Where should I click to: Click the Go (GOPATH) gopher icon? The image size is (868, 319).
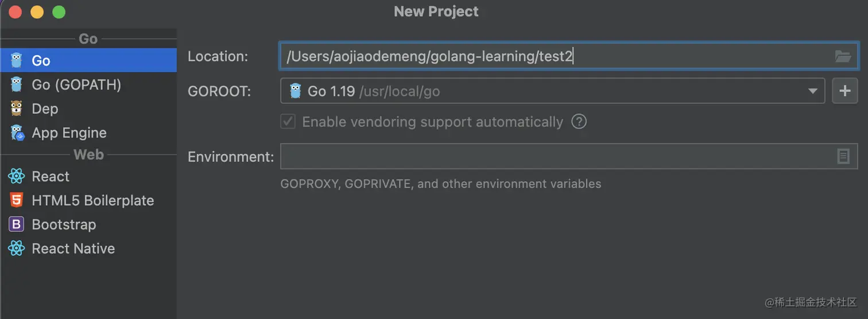point(16,84)
